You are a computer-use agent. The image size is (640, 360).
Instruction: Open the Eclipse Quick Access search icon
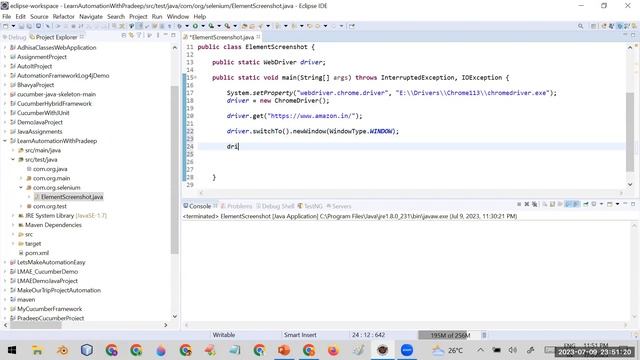pyautogui.click(x=580, y=26)
